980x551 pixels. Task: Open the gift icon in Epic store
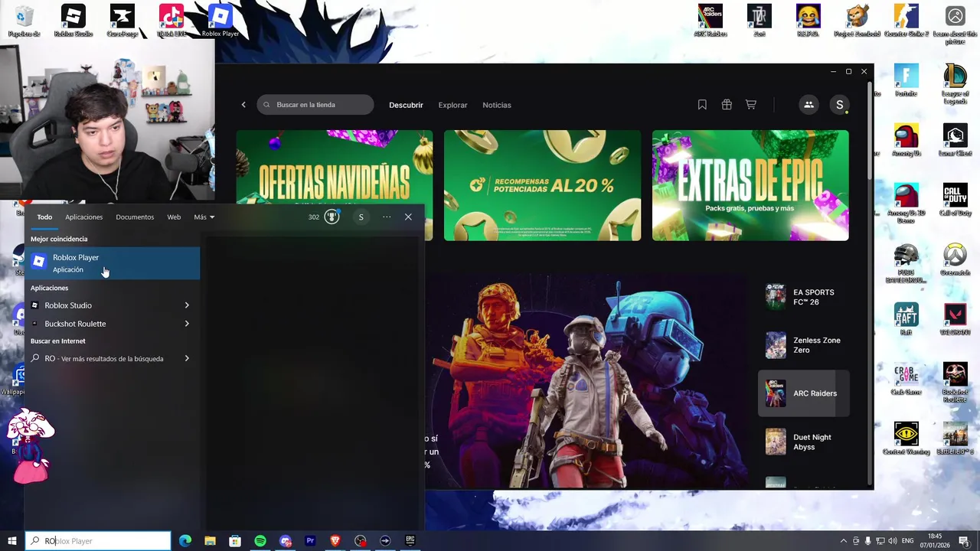(727, 105)
